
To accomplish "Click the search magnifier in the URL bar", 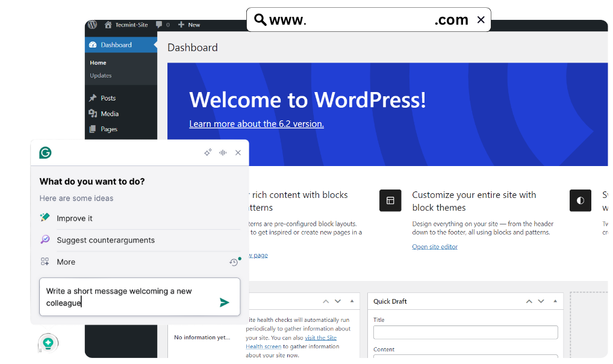I will click(x=260, y=19).
